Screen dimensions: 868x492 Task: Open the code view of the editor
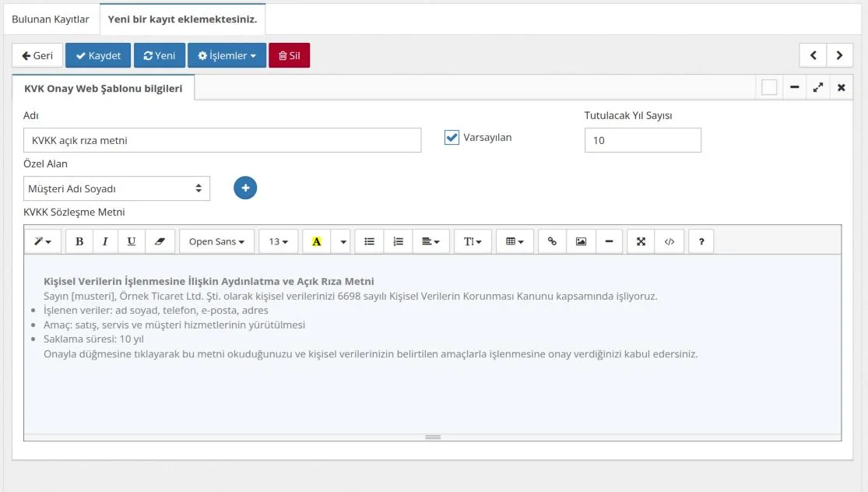pos(669,241)
